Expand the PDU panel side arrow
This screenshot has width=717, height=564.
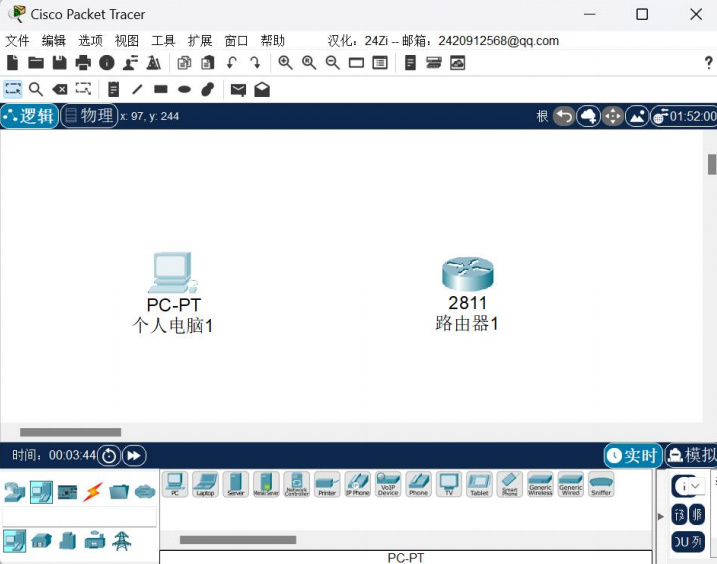[660, 516]
